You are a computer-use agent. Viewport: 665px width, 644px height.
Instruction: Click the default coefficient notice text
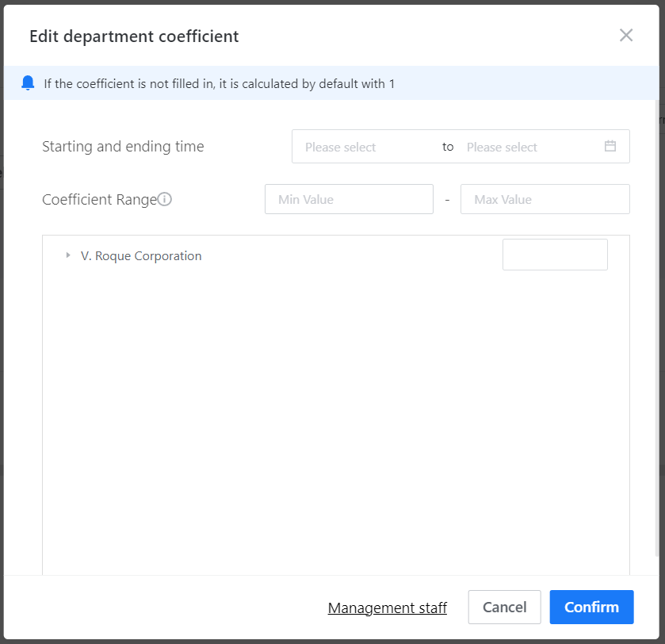pyautogui.click(x=219, y=83)
